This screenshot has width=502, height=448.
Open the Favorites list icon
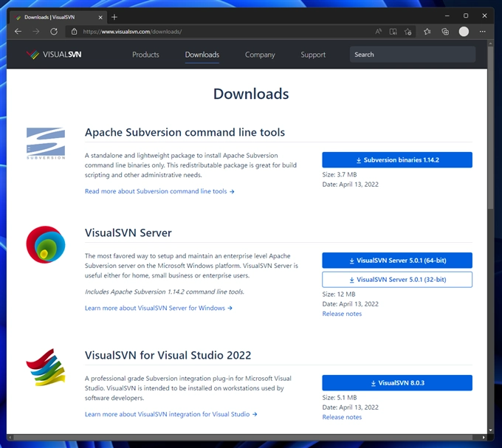[x=427, y=31]
